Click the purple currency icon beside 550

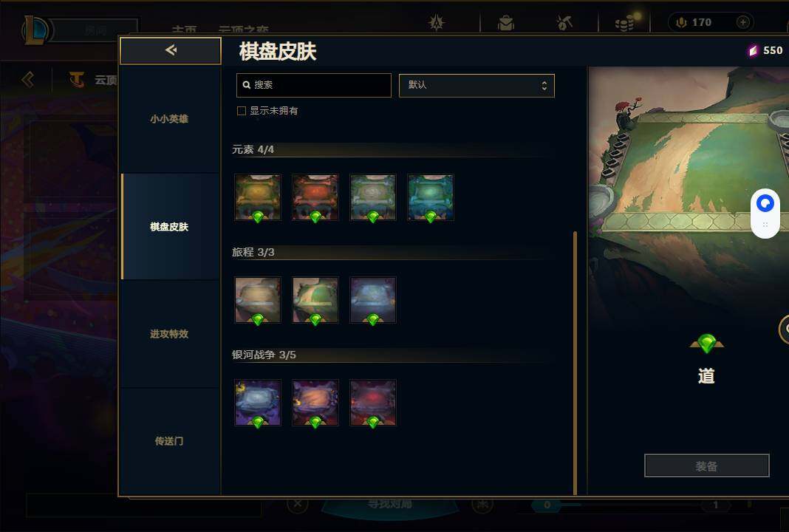point(753,50)
